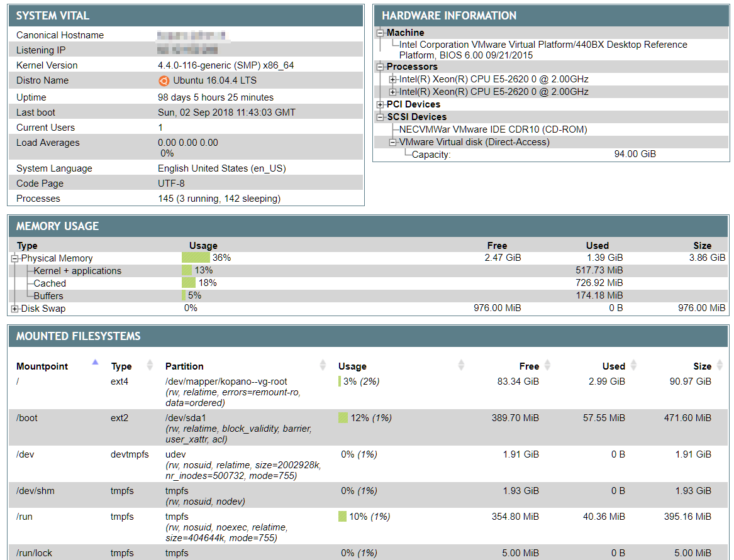
Task: Click the /boot 12% usage bar
Action: point(343,418)
